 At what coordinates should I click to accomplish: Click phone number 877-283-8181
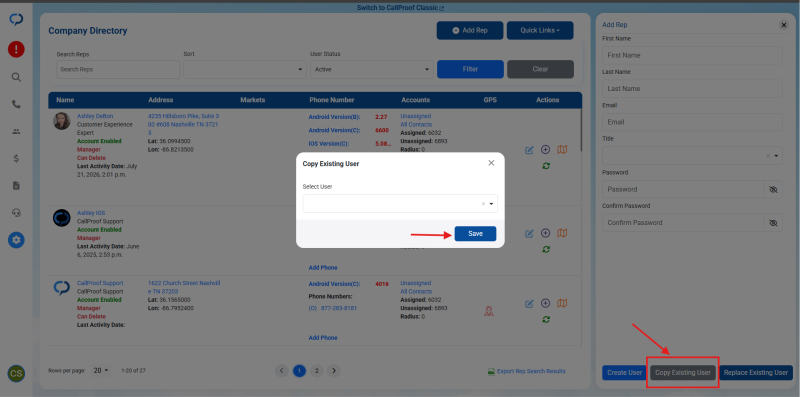(339, 308)
